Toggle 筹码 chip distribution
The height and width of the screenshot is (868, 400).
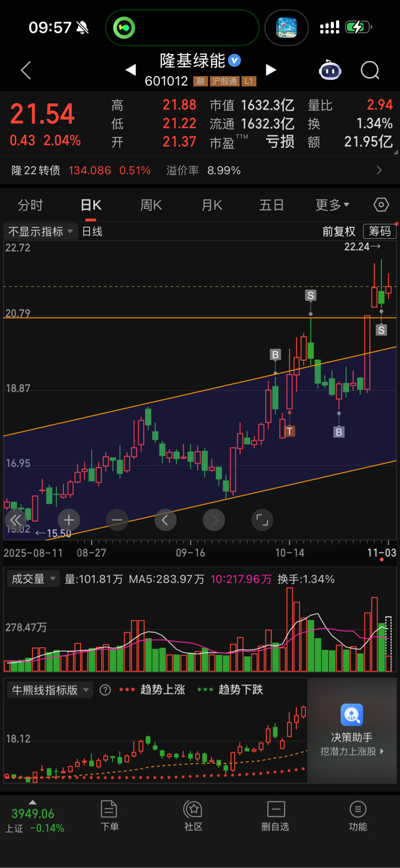380,231
